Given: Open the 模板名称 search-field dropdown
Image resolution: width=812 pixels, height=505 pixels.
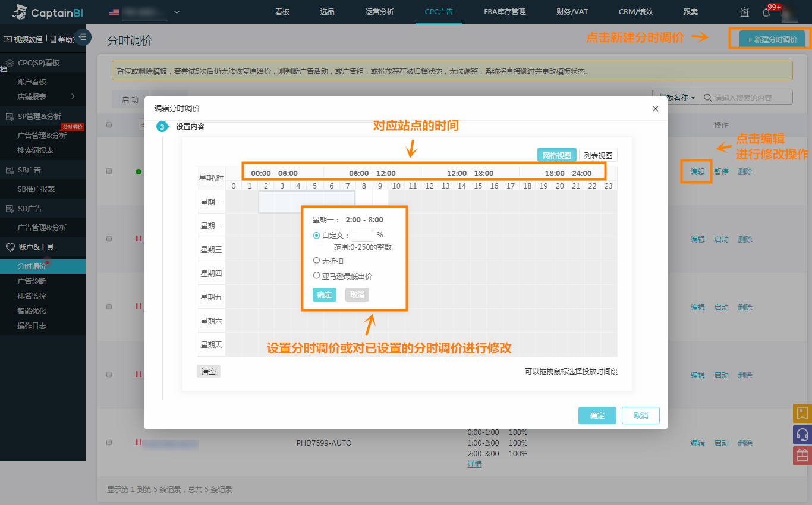Looking at the screenshot, I should tap(676, 98).
